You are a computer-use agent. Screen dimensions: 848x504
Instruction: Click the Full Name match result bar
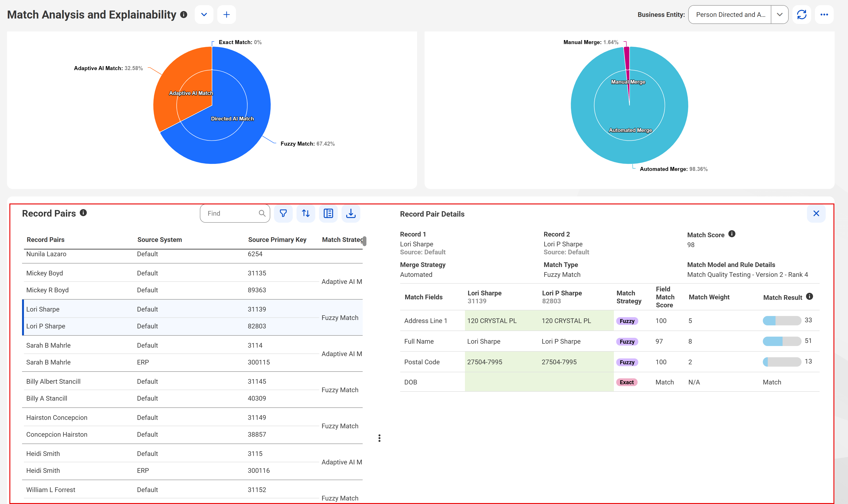coord(782,341)
